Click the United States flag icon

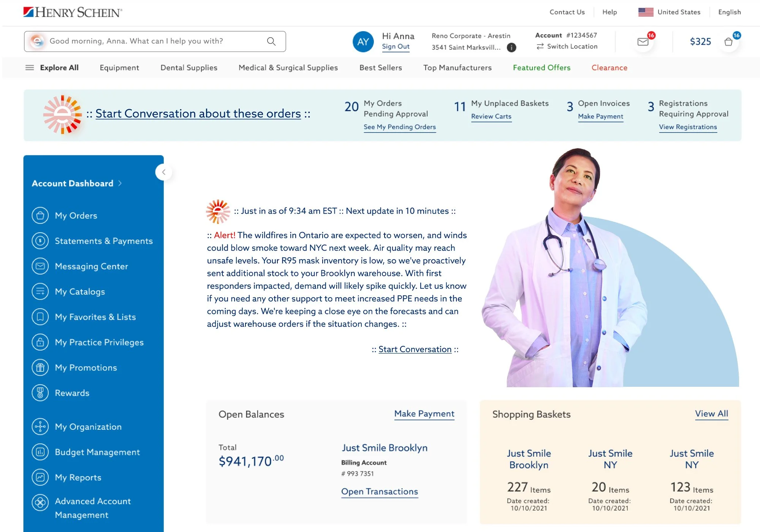pyautogui.click(x=646, y=12)
